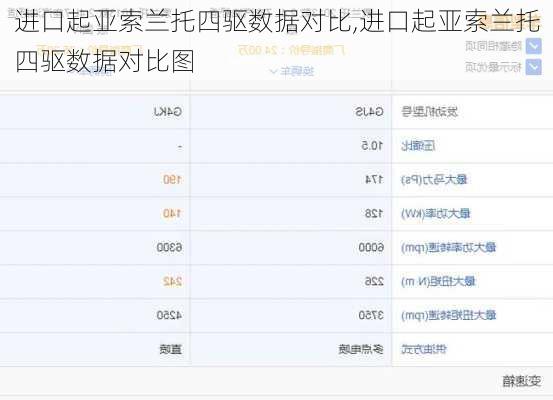
Task: Select the G4JS engine model cell
Action: pyautogui.click(x=369, y=112)
